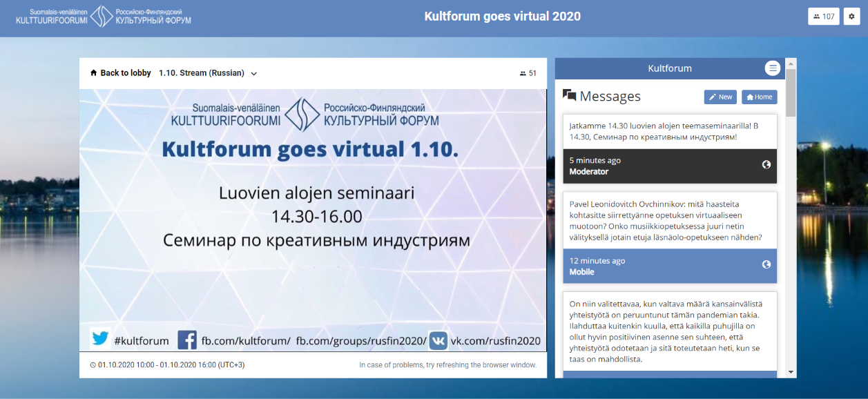Open message starting 'On niin valitettavaa'
Screen dimensions: 868x399
670,331
